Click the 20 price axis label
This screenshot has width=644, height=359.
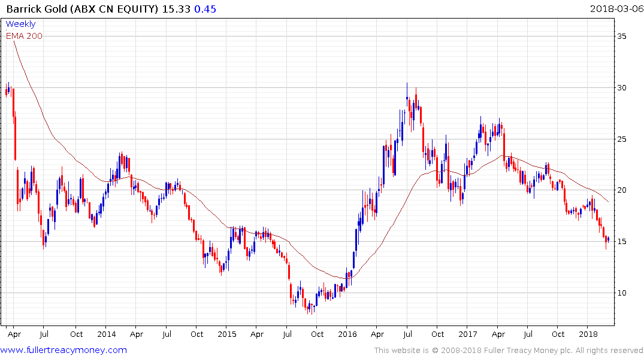click(622, 190)
